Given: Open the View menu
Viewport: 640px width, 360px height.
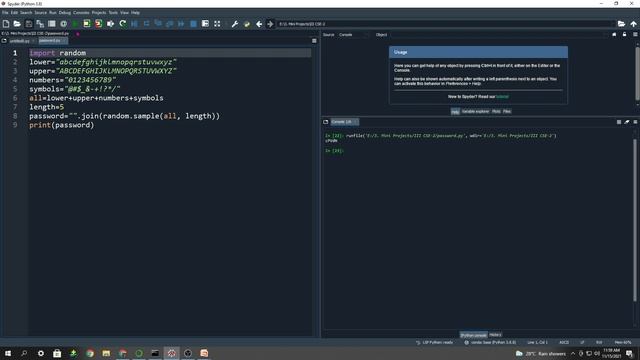Looking at the screenshot, I should pyautogui.click(x=124, y=13).
